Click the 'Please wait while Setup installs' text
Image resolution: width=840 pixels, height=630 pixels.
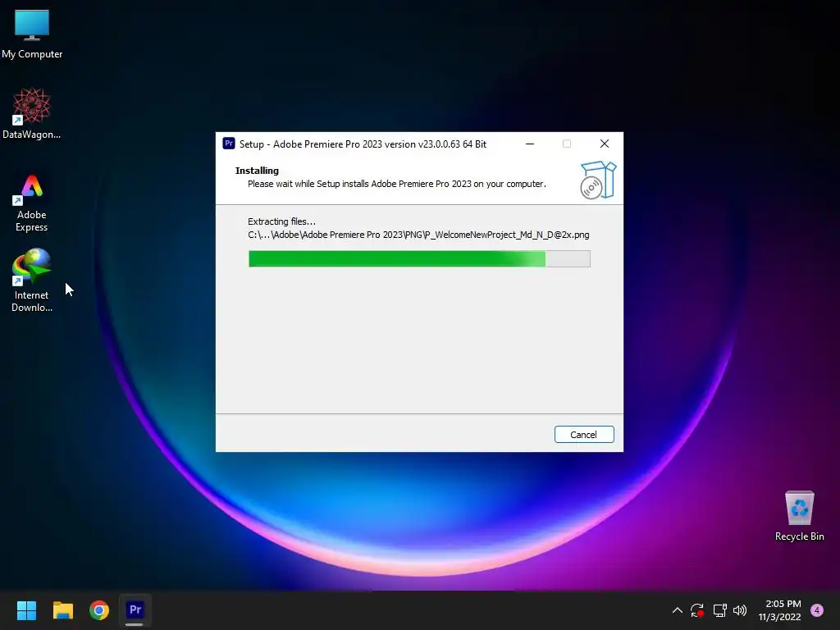point(397,184)
